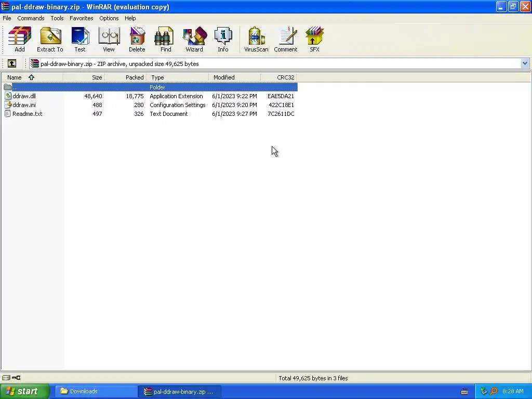
Task: Click the keyboard icon in taskbar tray
Action: pyautogui.click(x=464, y=392)
